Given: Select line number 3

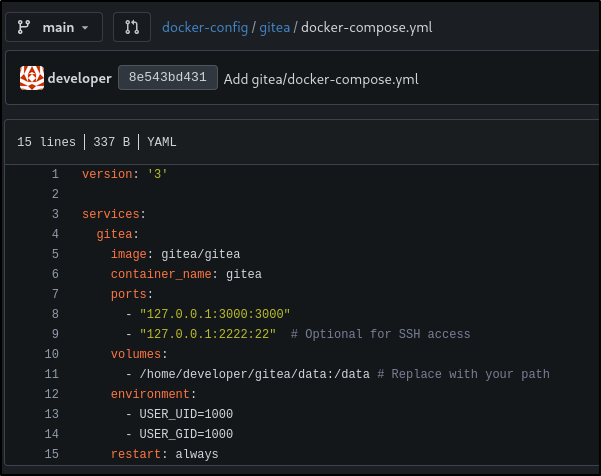Looking at the screenshot, I should pyautogui.click(x=55, y=214).
